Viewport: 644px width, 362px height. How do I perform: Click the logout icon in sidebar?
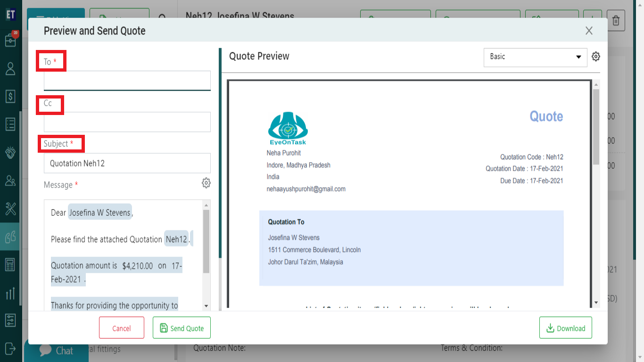[x=10, y=348]
